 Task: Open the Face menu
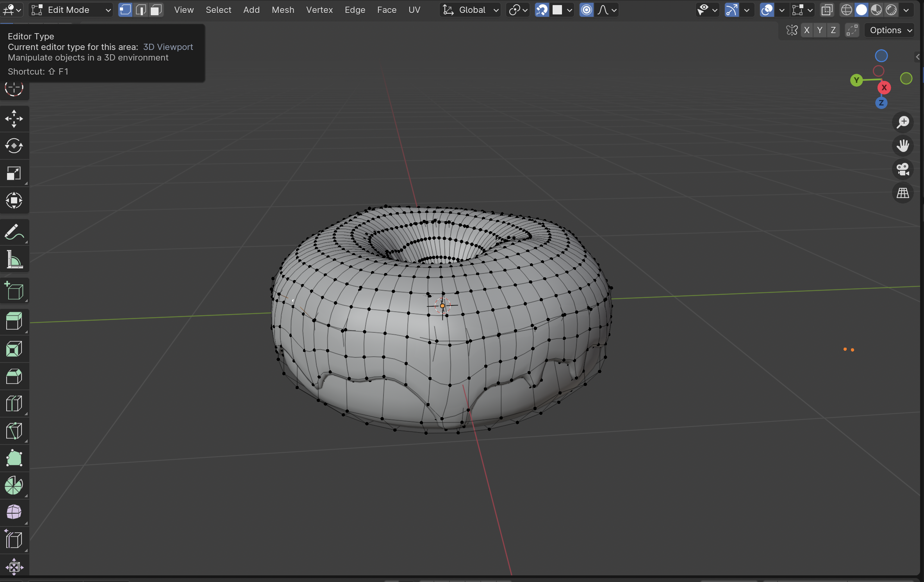[x=387, y=10]
